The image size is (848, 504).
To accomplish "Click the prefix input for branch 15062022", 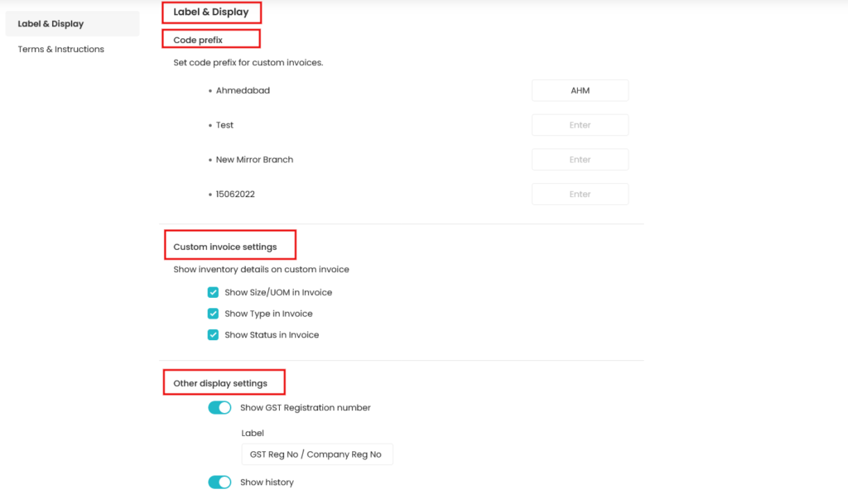I will pyautogui.click(x=580, y=194).
